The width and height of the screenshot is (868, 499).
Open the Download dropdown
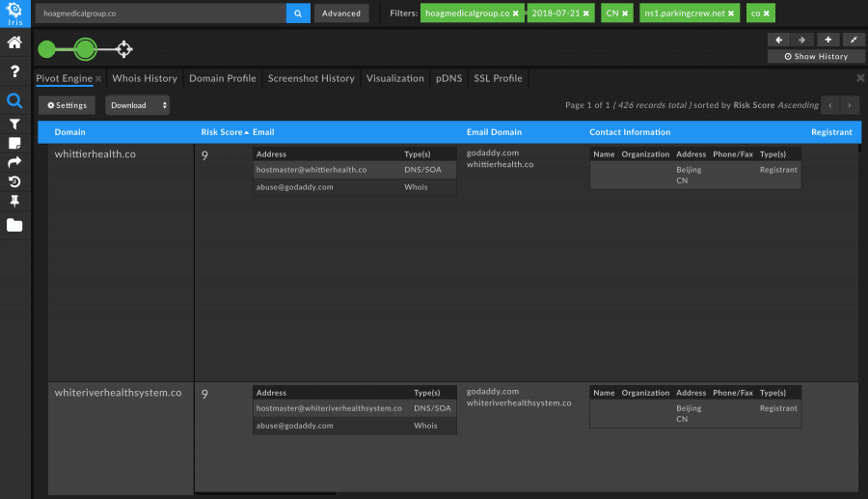pyautogui.click(x=137, y=105)
